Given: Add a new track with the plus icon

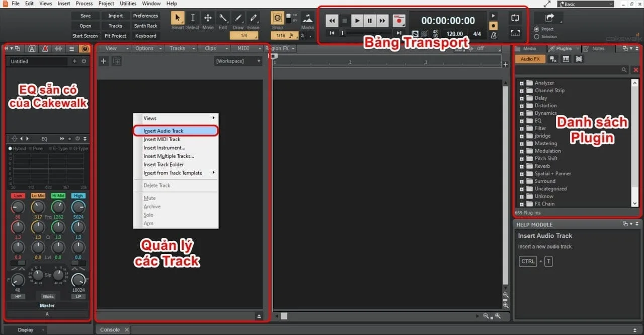Looking at the screenshot, I should (x=104, y=61).
